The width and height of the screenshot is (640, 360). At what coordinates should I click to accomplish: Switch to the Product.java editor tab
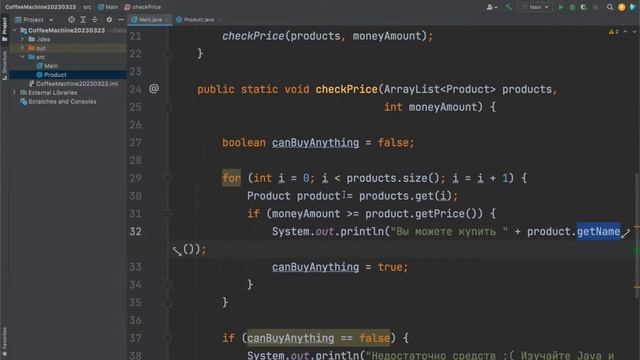(x=198, y=20)
